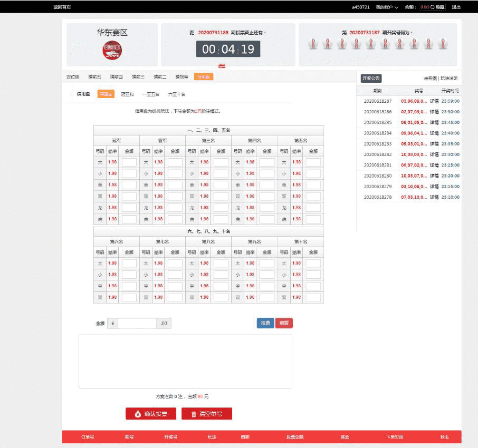Click the amount field for 第十名 大

(313, 264)
